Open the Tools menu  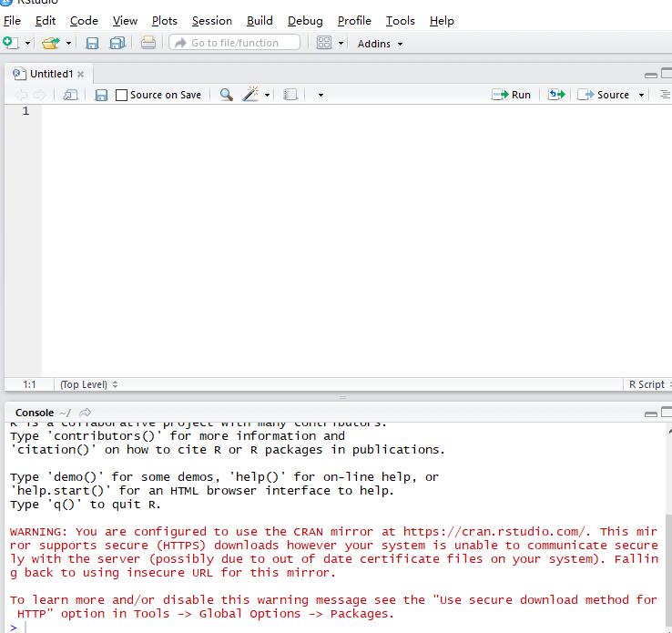(x=401, y=21)
